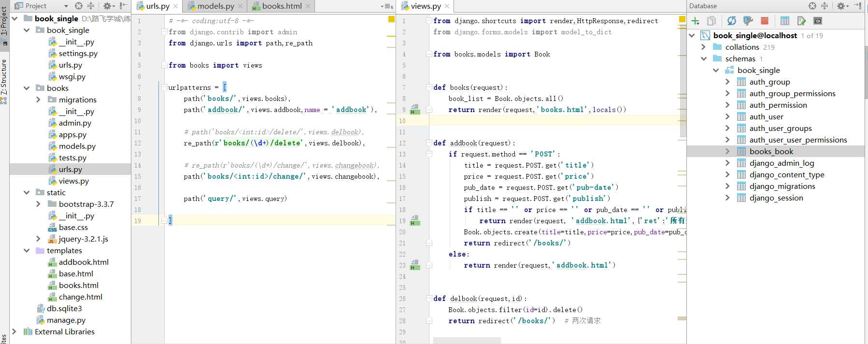Switch to the books.html editor tab
The width and height of the screenshot is (868, 344).
pyautogui.click(x=282, y=6)
